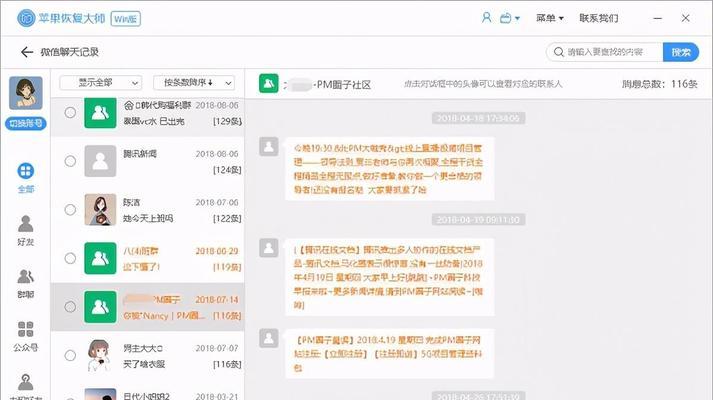This screenshot has height=400, width=713.
Task: Click the 微信聊天记录 page title
Action: [70, 52]
